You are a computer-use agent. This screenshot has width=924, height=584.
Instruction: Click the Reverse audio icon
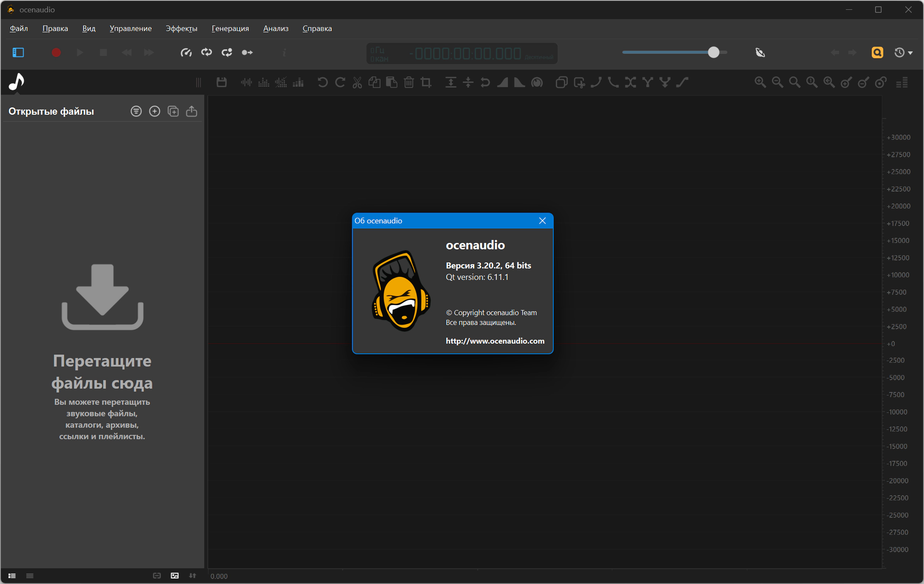[485, 82]
